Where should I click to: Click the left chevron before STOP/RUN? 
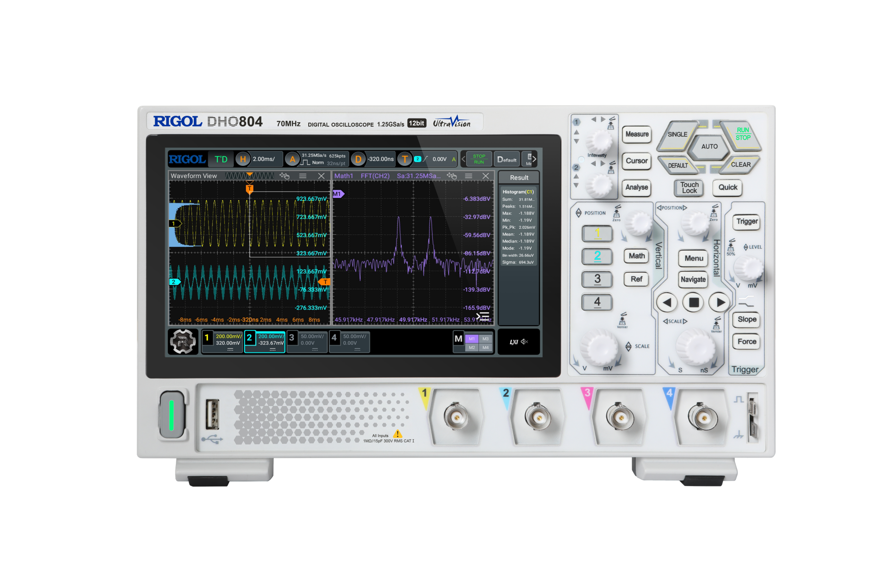463,159
